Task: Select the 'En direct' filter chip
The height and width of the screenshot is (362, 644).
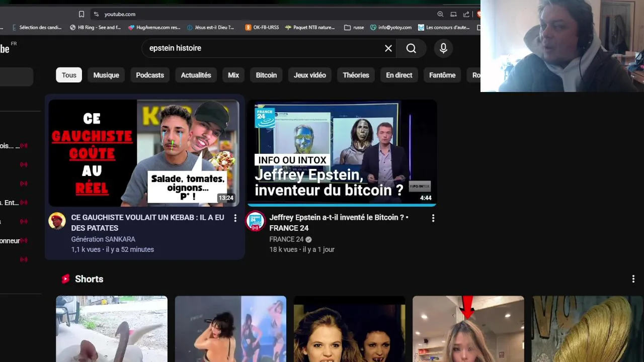Action: click(x=399, y=75)
